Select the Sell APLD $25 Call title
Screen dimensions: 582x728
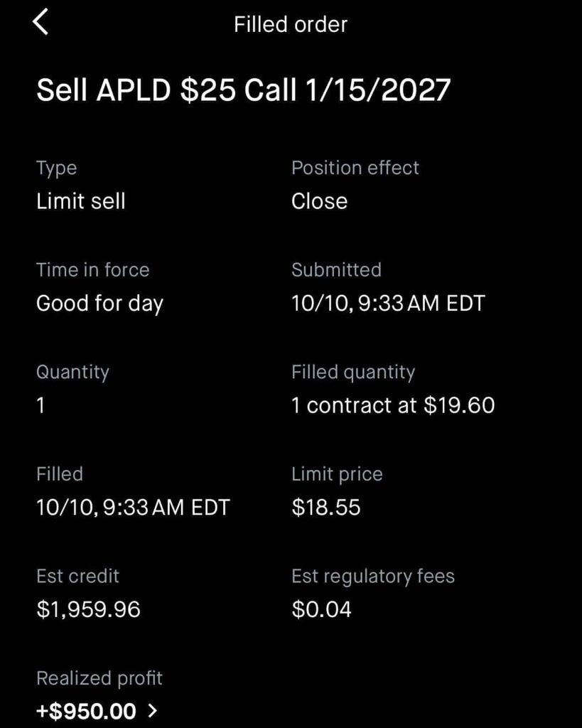(243, 91)
